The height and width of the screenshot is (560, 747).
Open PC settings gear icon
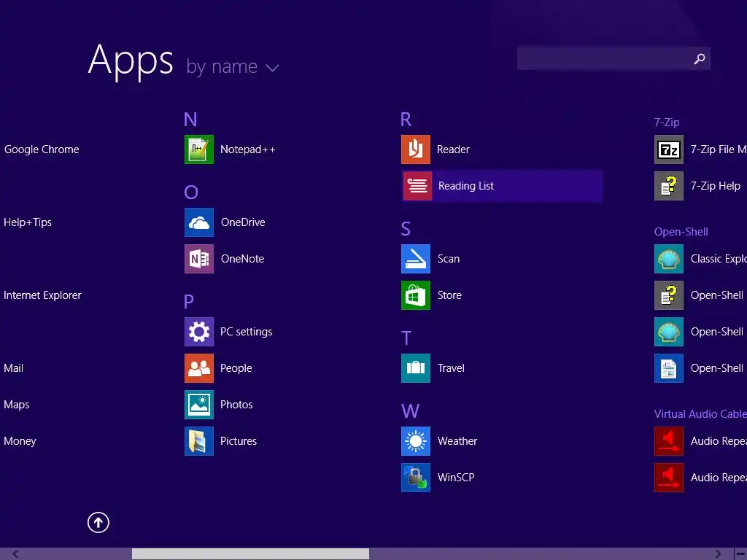pyautogui.click(x=199, y=332)
